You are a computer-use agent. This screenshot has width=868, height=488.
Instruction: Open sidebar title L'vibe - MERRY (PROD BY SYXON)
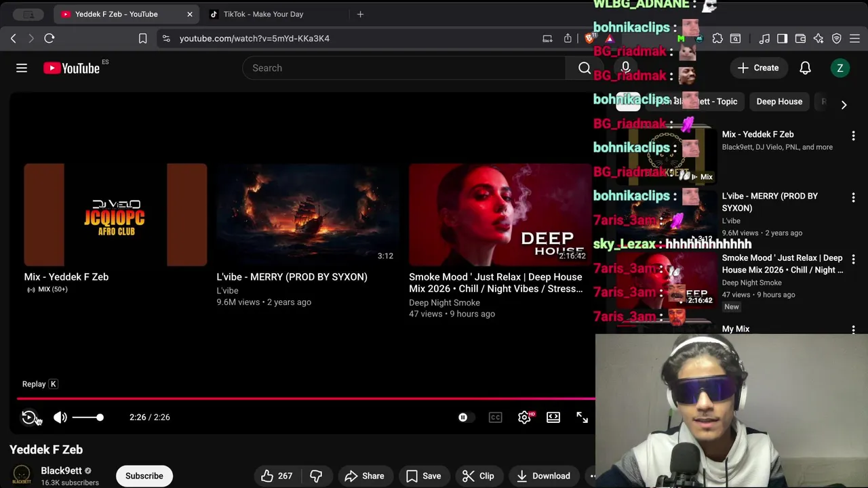click(770, 202)
